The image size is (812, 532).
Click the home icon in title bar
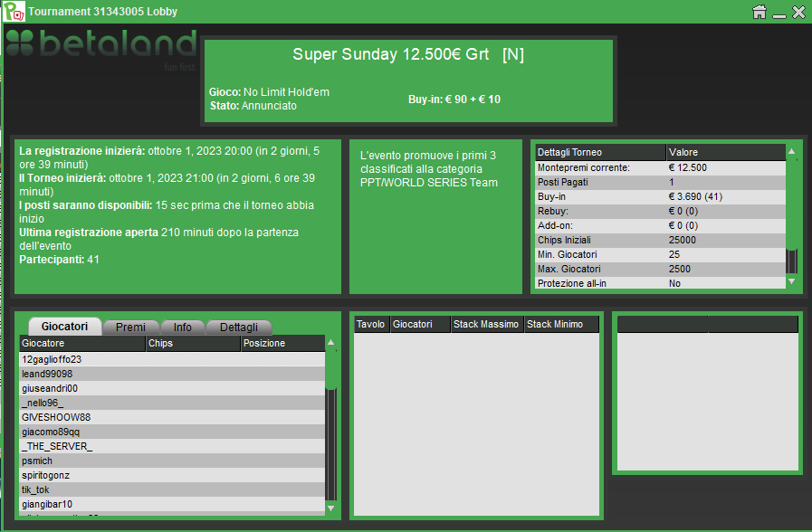point(759,12)
